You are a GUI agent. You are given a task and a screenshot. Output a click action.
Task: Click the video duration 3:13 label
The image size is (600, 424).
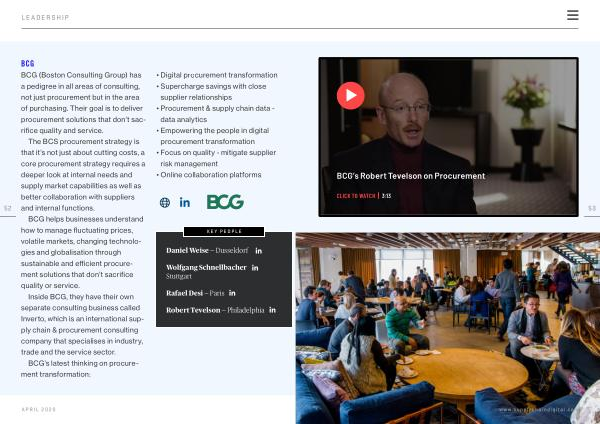click(386, 196)
